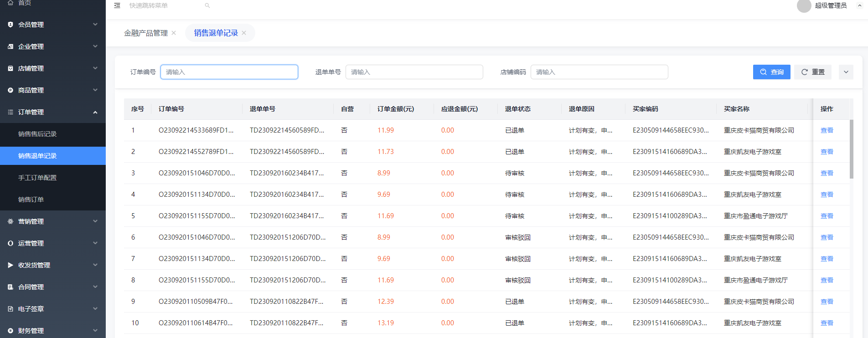Click 待审核 status in row 4
Image resolution: width=868 pixels, height=338 pixels.
point(515,195)
